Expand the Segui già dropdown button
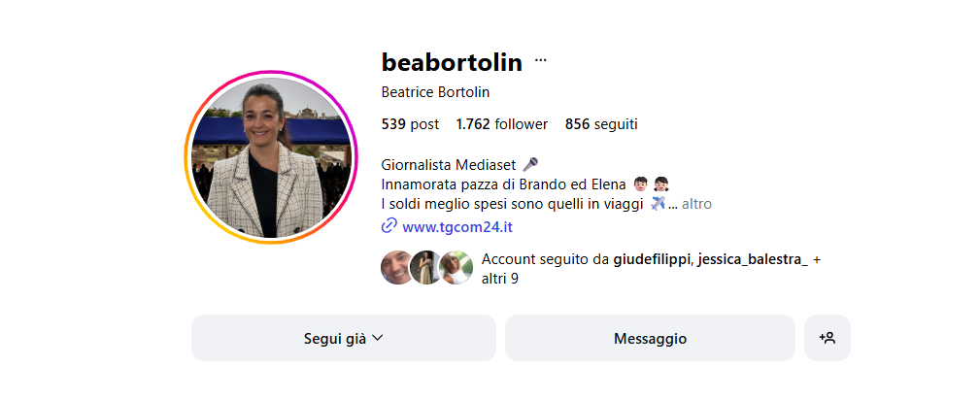The height and width of the screenshot is (401, 980). pos(343,338)
